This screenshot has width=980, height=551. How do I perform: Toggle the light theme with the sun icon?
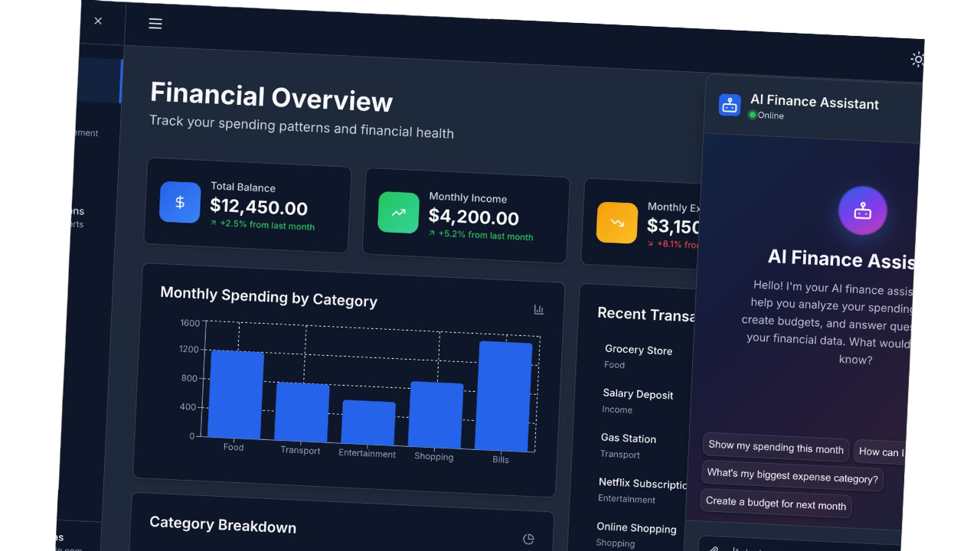coord(917,59)
